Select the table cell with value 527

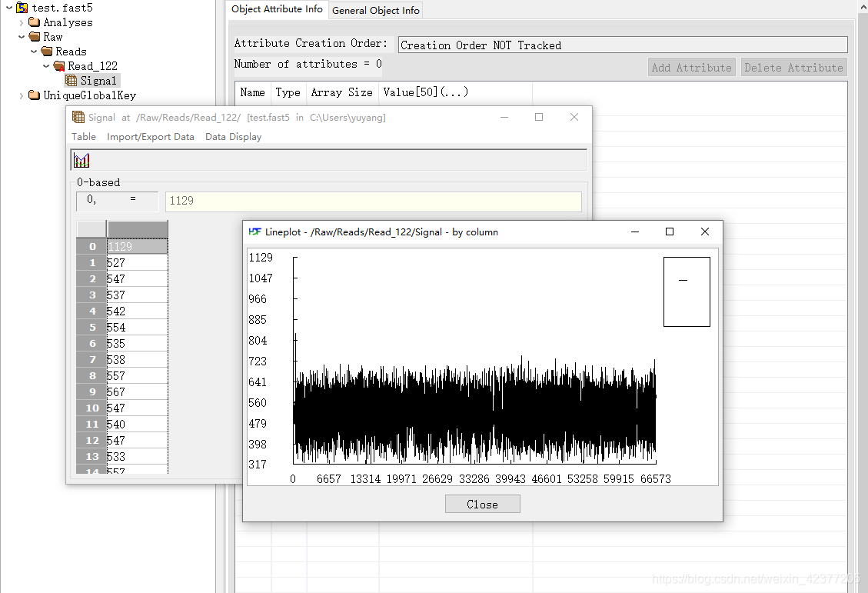(138, 262)
